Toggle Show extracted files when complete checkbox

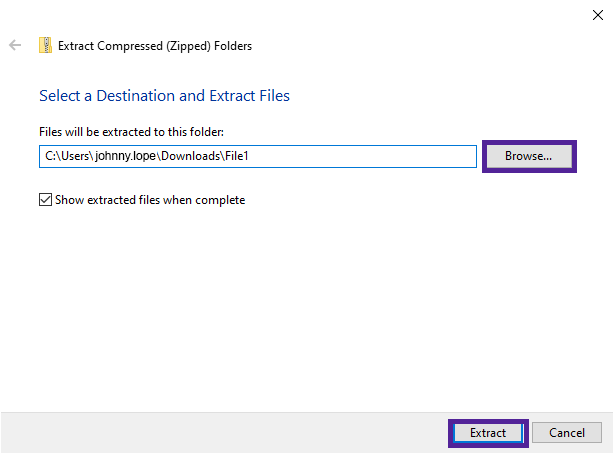pos(45,199)
